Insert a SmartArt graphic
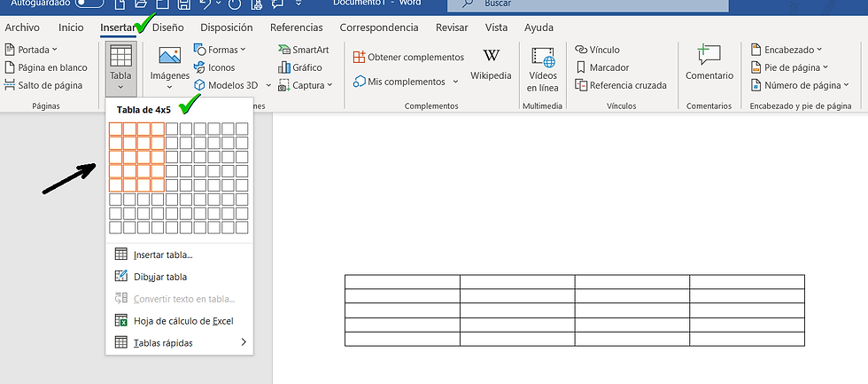Image resolution: width=868 pixels, height=384 pixels. coord(303,50)
